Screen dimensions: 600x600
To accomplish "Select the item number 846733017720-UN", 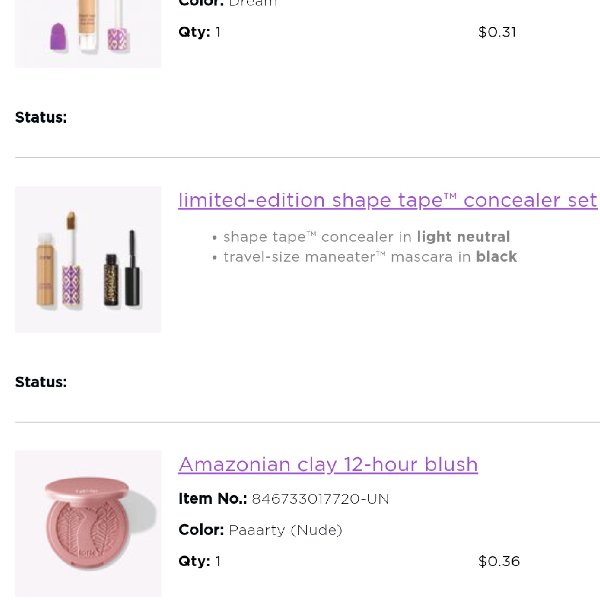I will point(320,499).
